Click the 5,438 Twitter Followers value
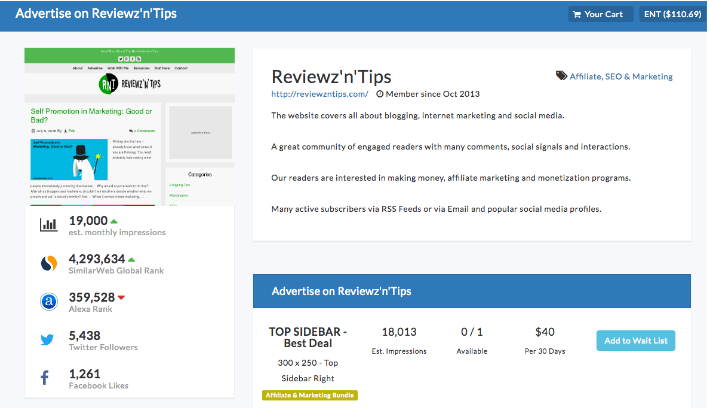709x408 pixels. (x=85, y=336)
